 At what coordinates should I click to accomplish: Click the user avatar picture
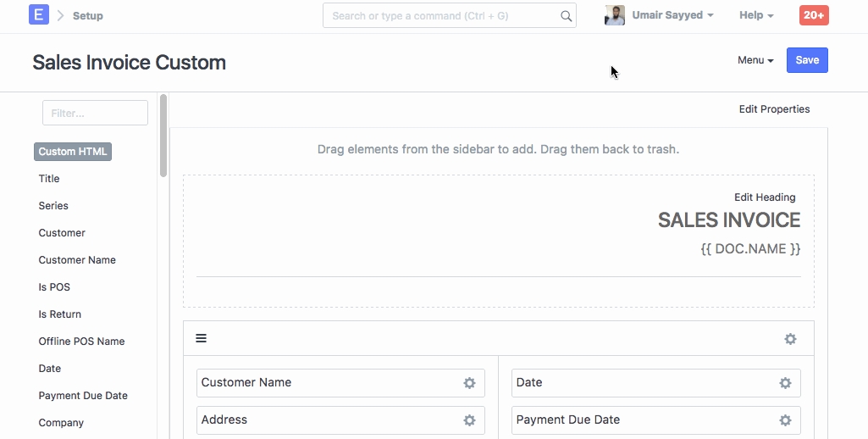click(615, 15)
